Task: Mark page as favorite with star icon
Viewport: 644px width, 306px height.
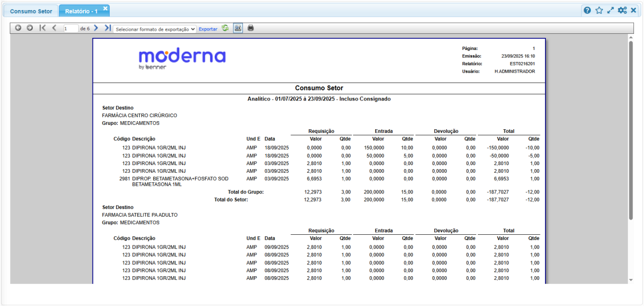Action: coord(599,10)
